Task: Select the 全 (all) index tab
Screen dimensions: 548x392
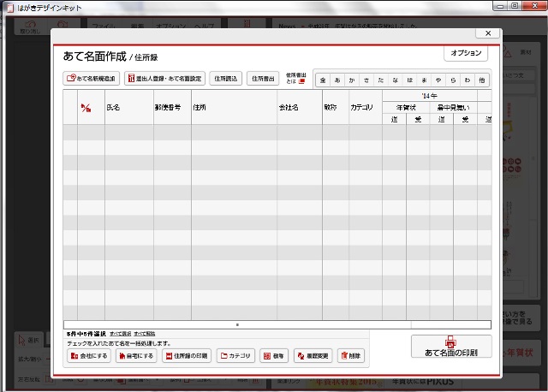Action: [323, 80]
